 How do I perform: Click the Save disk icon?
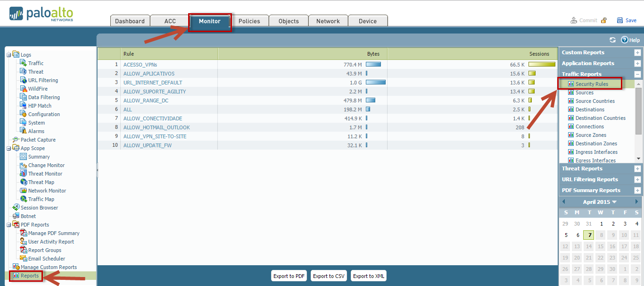click(x=620, y=20)
